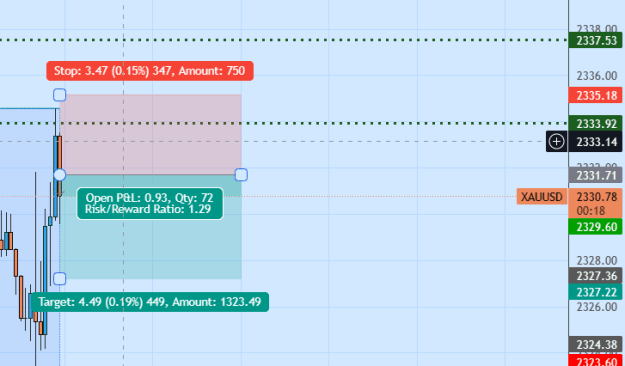Image resolution: width=625 pixels, height=366 pixels.
Task: Click the gray 2327.36 price label
Action: pyautogui.click(x=596, y=276)
